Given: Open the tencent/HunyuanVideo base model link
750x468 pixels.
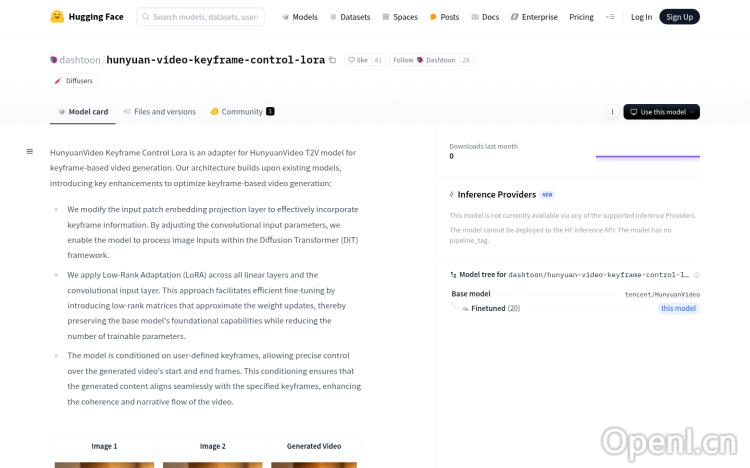Looking at the screenshot, I should pyautogui.click(x=662, y=294).
